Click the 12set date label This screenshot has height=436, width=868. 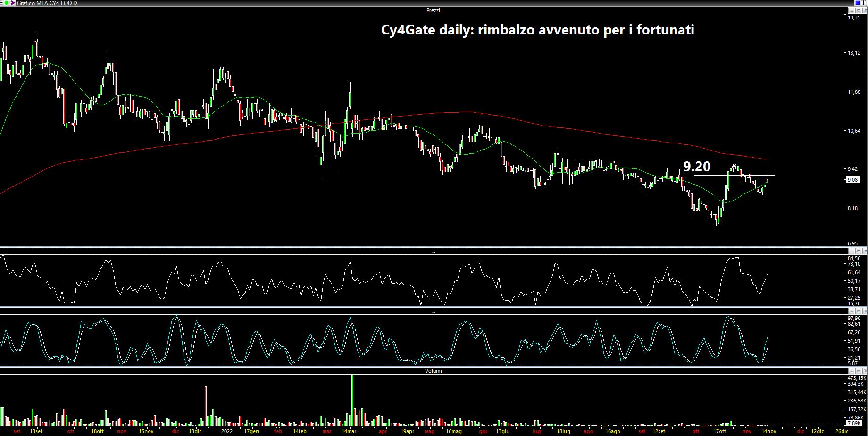(x=659, y=431)
